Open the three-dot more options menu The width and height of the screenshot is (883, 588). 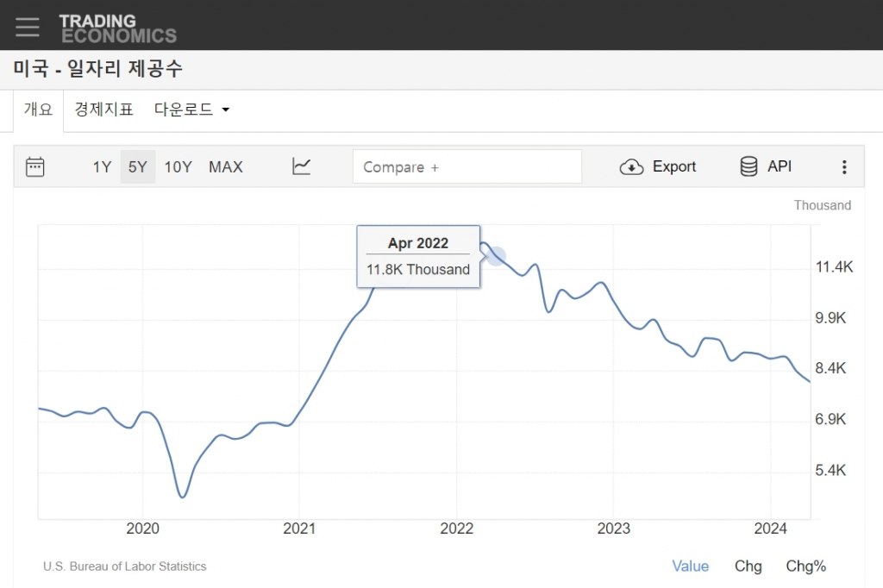coord(844,167)
